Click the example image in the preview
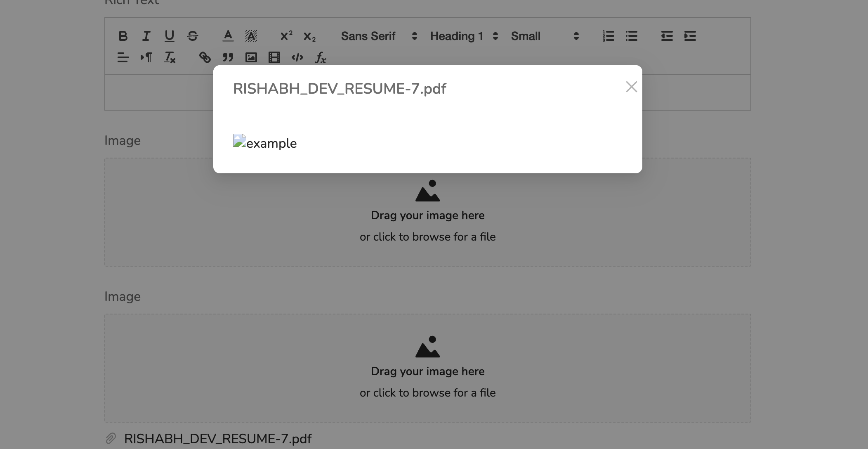 coord(264,142)
